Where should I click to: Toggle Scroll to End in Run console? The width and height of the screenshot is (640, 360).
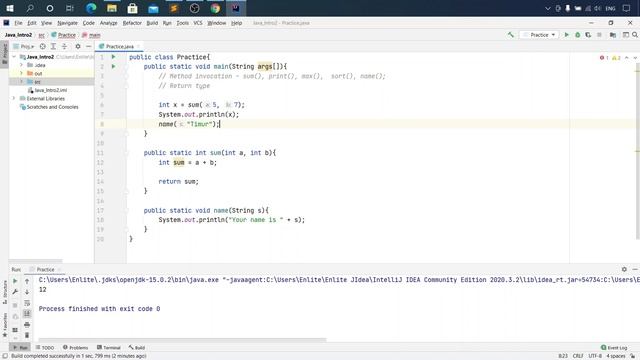[27, 313]
